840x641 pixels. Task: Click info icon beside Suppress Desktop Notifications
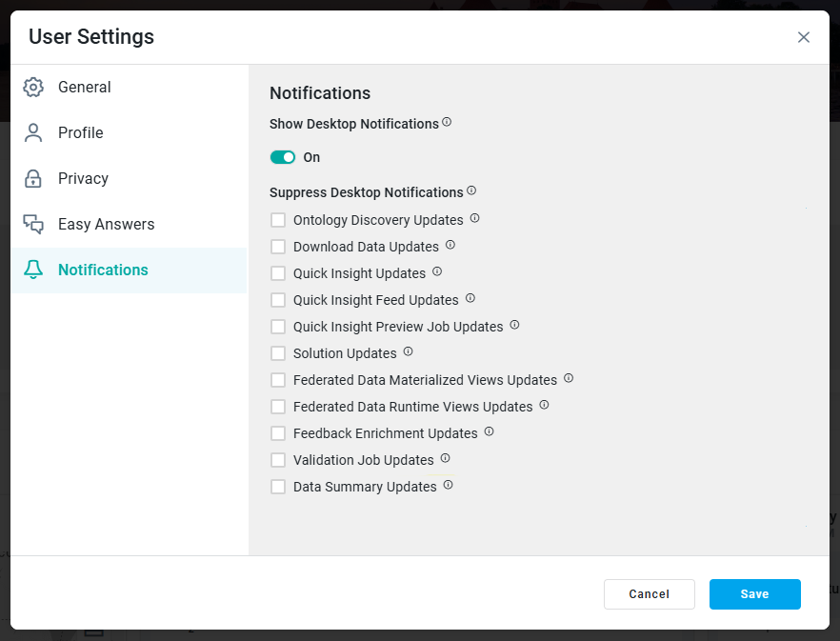[471, 191]
